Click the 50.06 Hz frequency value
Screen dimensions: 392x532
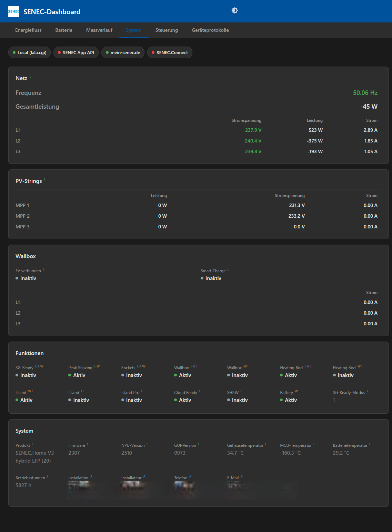pyautogui.click(x=365, y=93)
